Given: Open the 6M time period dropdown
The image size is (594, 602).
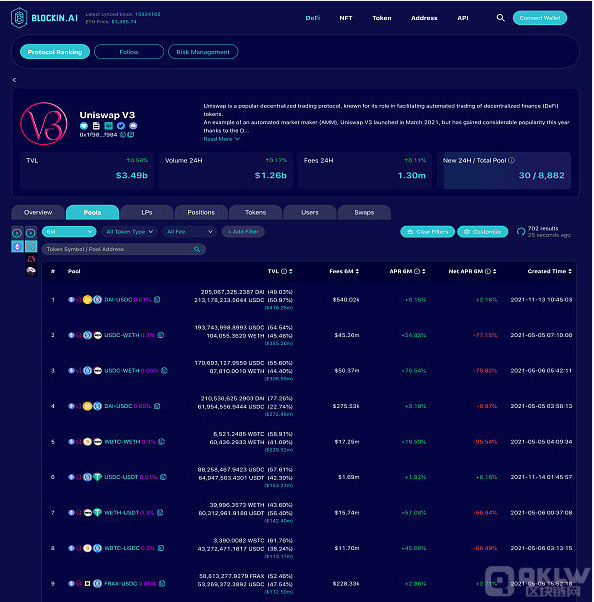Looking at the screenshot, I should (69, 232).
